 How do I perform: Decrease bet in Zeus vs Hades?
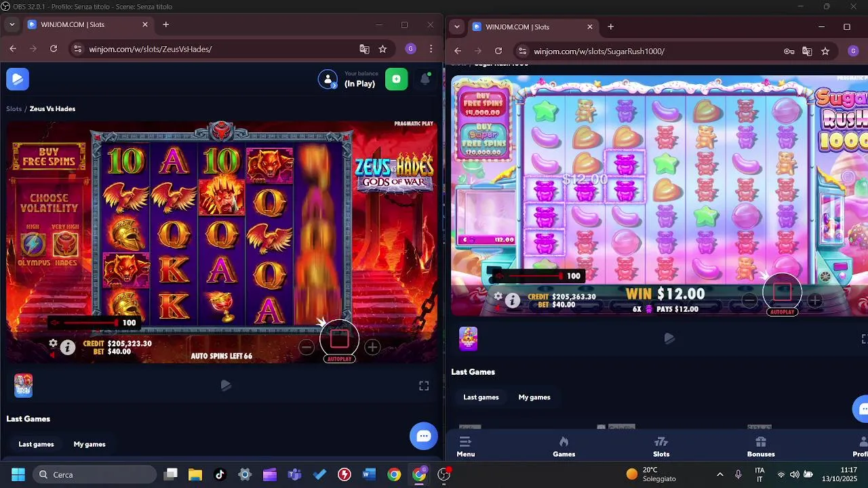tap(307, 347)
